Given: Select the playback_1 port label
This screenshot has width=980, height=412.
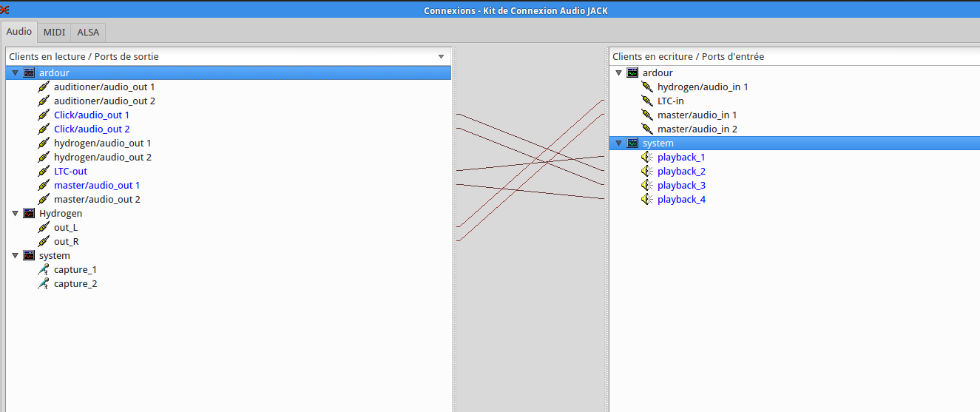Looking at the screenshot, I should click(x=681, y=158).
